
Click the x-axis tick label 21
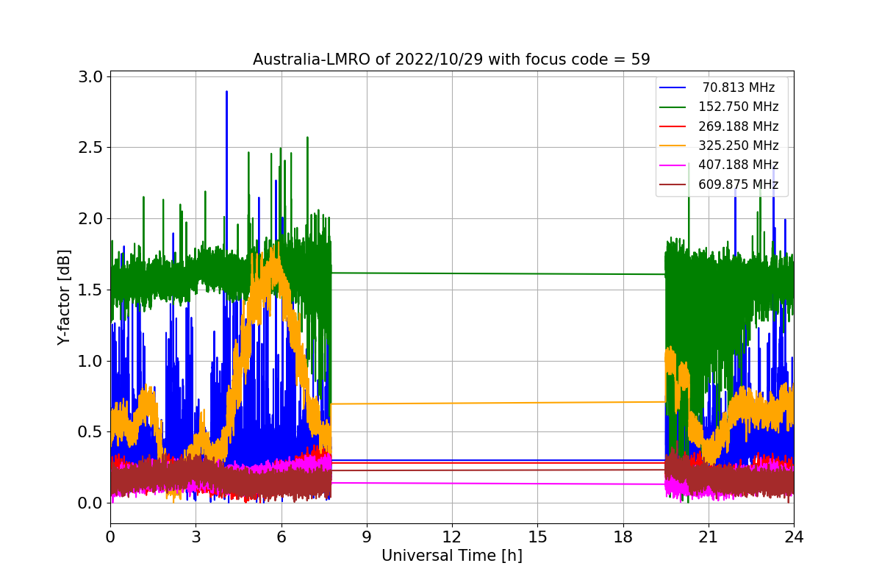(x=708, y=537)
